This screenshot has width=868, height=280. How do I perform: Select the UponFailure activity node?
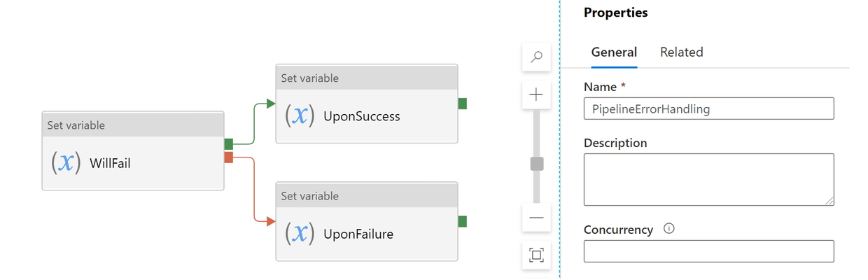[367, 221]
